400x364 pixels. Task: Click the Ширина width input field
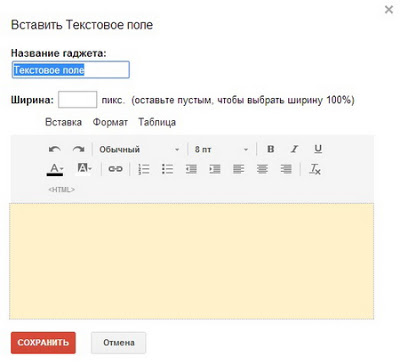click(x=78, y=100)
